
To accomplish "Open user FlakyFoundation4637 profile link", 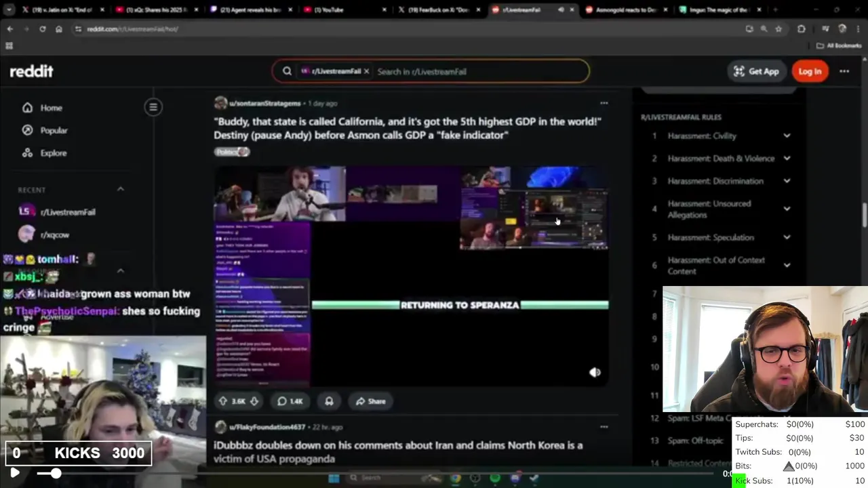I will [x=267, y=427].
